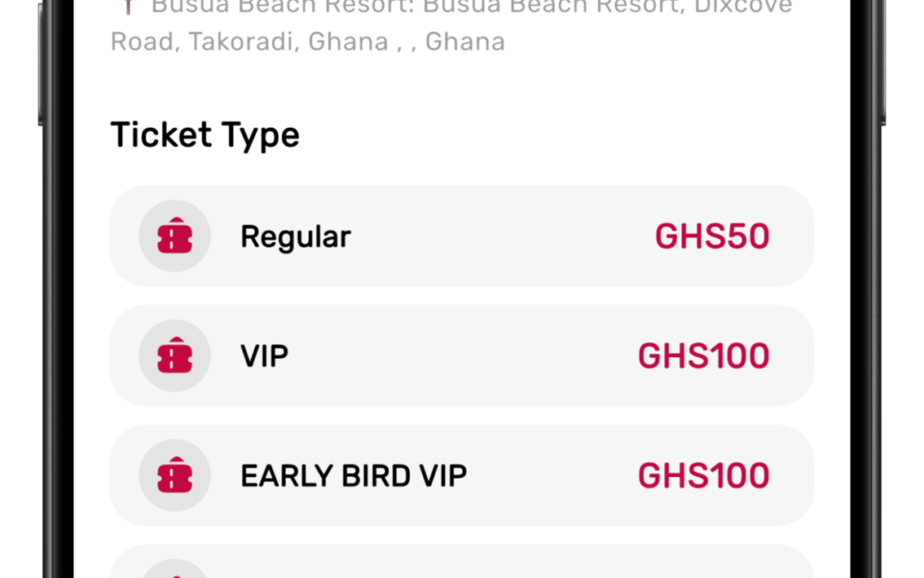
Task: Select the VIP ticket option
Action: tap(462, 355)
